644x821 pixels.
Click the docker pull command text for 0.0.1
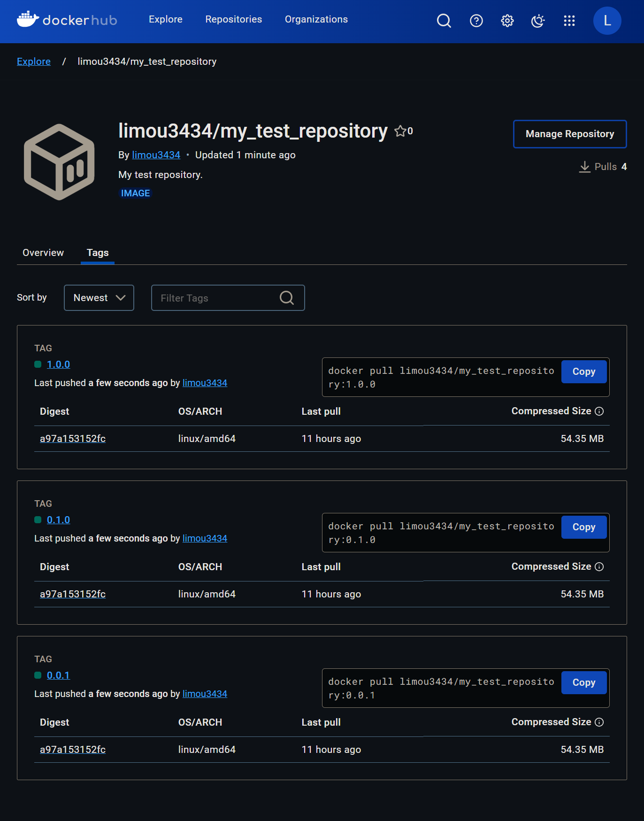[x=441, y=688]
